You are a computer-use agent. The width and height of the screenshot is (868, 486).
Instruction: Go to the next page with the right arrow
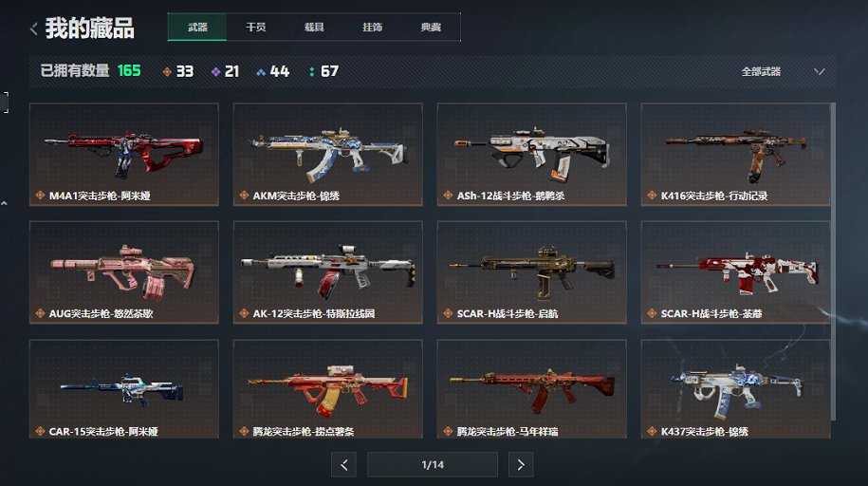(x=521, y=465)
